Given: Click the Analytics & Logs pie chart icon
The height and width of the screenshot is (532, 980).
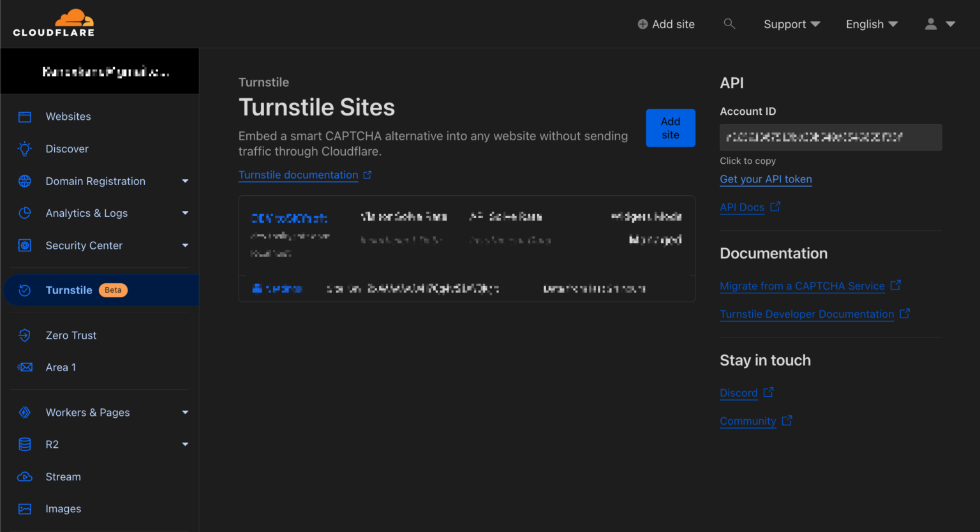Looking at the screenshot, I should [24, 213].
